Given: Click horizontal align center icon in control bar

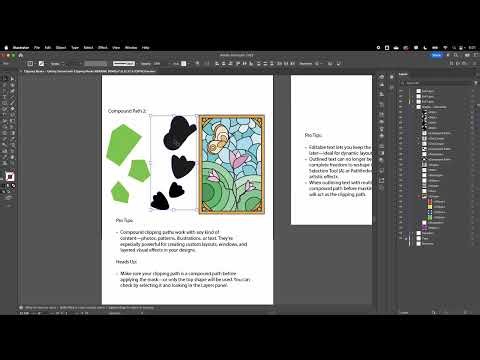Looking at the screenshot, I should (x=224, y=63).
